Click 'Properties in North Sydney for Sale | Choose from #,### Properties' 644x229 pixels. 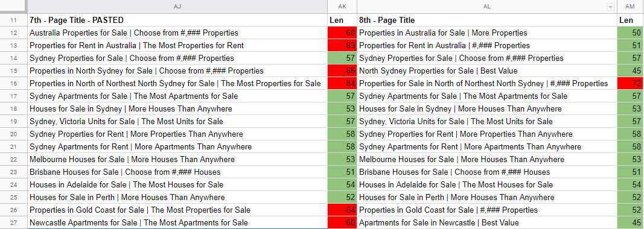point(177,71)
